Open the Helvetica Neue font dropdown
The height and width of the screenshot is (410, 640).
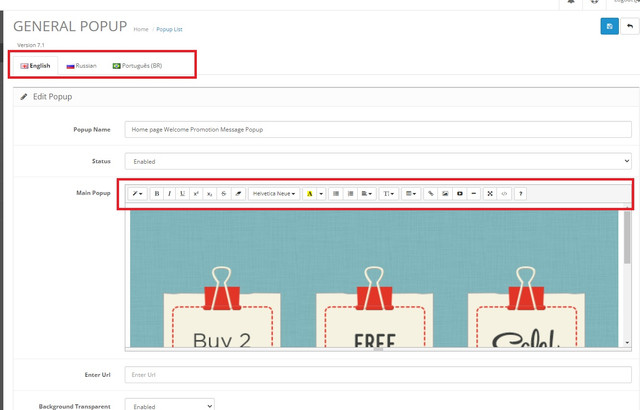274,194
